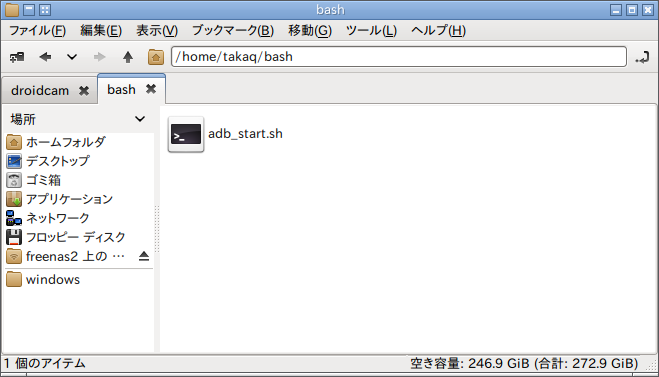
Task: Close the bash tab
Action: tap(151, 89)
